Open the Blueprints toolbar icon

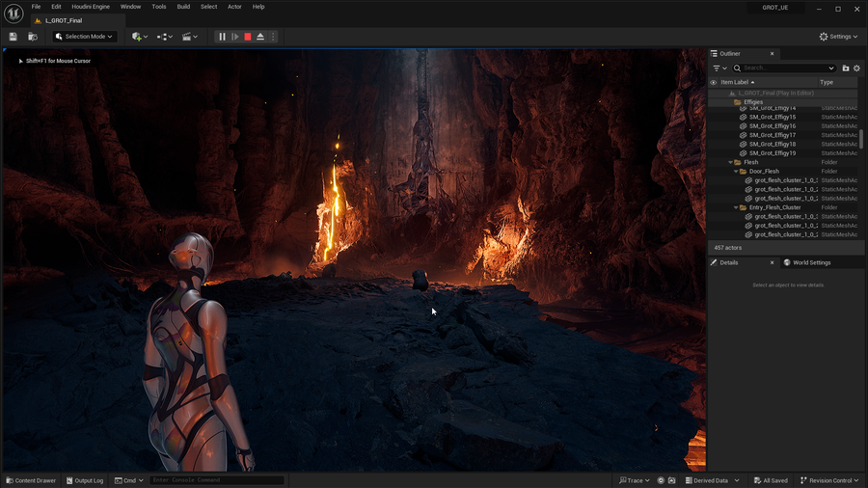tap(161, 37)
